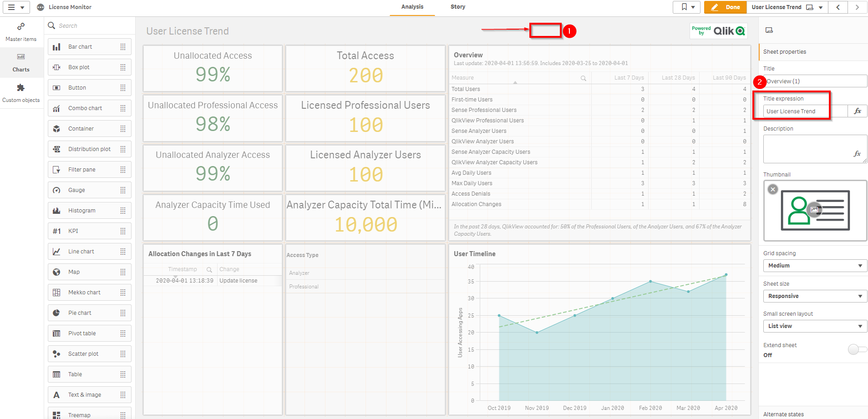Open the Custom objects panel
868x419 pixels.
[x=21, y=92]
